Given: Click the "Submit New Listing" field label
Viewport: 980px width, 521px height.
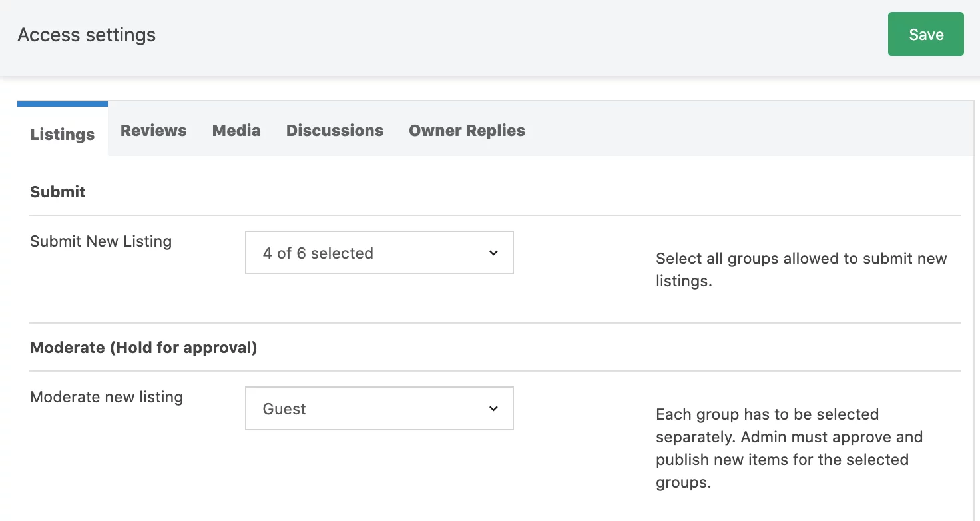Looking at the screenshot, I should click(101, 241).
